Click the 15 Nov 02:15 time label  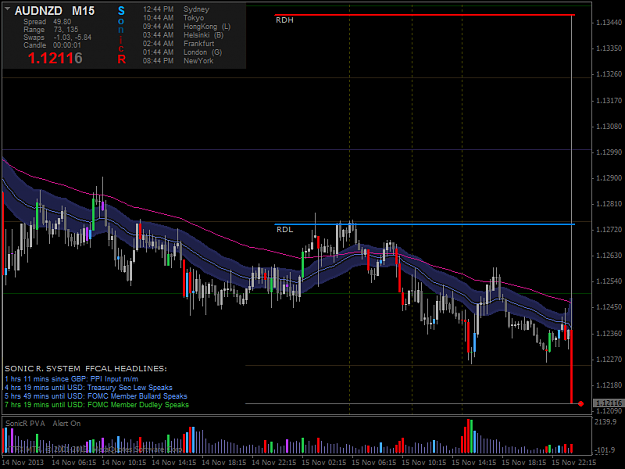tap(324, 463)
